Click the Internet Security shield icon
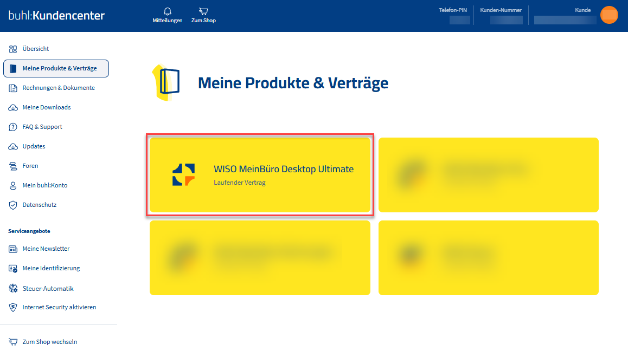The height and width of the screenshot is (364, 628). 13,307
